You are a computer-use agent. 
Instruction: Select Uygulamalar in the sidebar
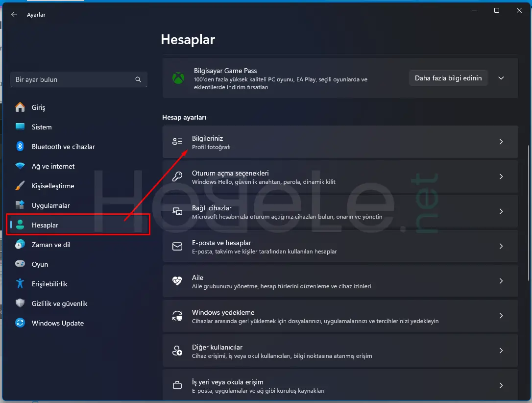click(78, 205)
